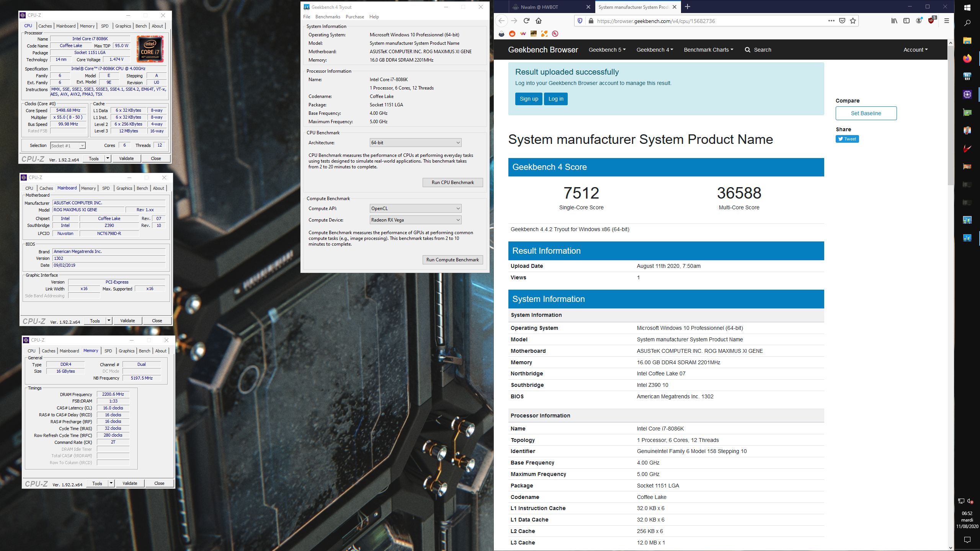Click the page vertical scrollbar thumb
Image resolution: width=980 pixels, height=551 pixels.
(951, 115)
